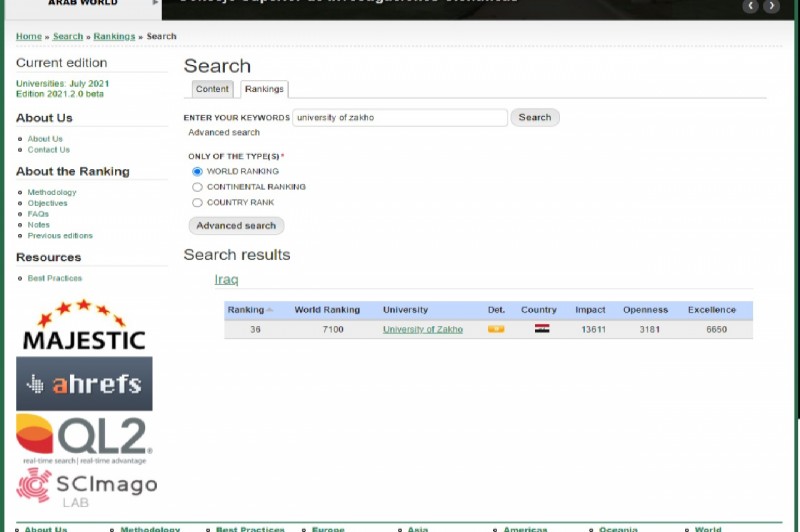Open the SCImago Lab logo

[x=86, y=486]
